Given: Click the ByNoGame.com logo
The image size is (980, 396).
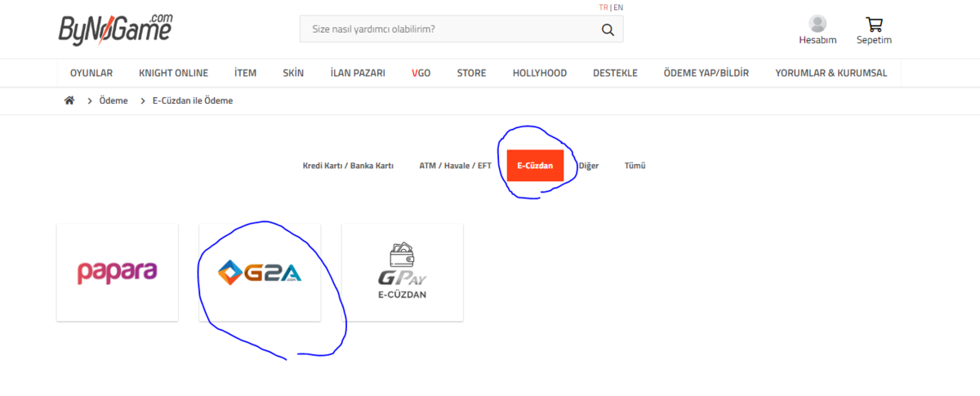Looking at the screenshot, I should pyautogui.click(x=115, y=29).
